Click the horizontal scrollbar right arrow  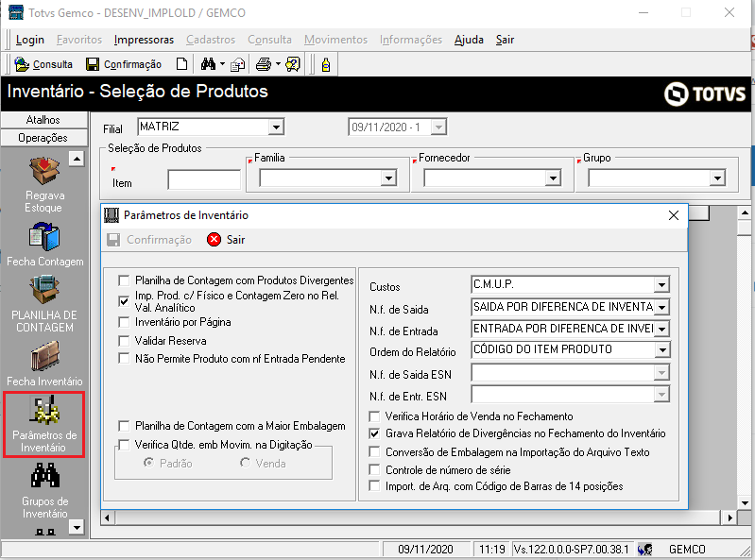pos(730,518)
